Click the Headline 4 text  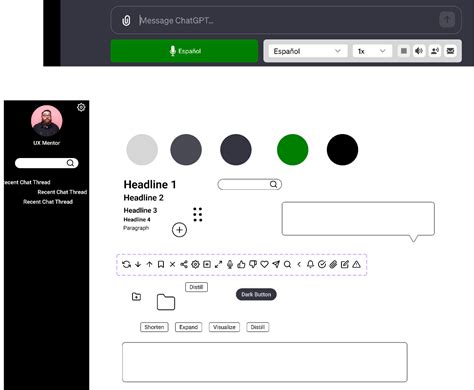[x=137, y=219]
